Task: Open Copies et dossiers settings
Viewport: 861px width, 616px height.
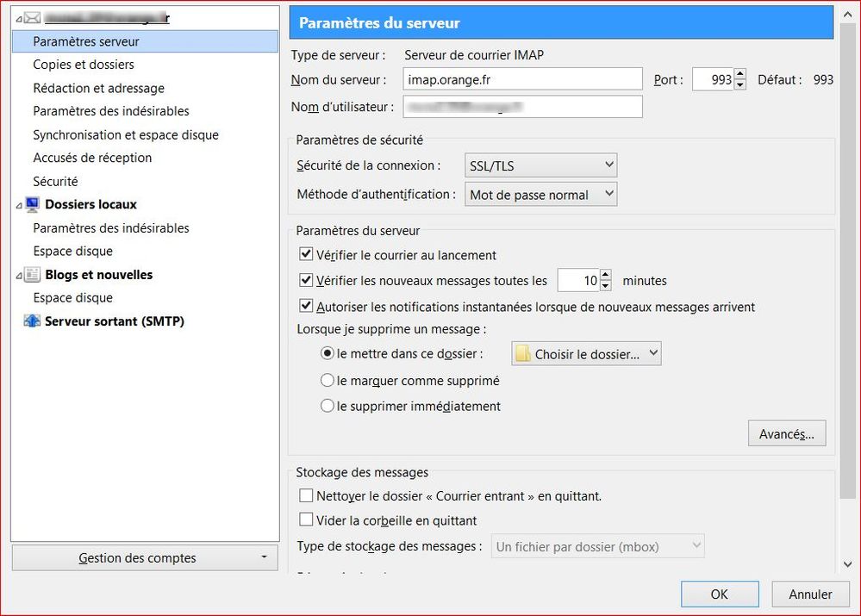Action: click(x=84, y=65)
